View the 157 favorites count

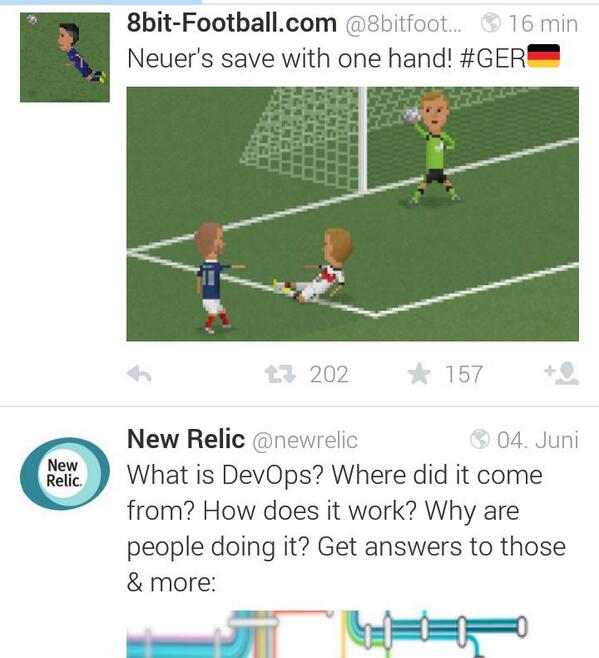[464, 374]
